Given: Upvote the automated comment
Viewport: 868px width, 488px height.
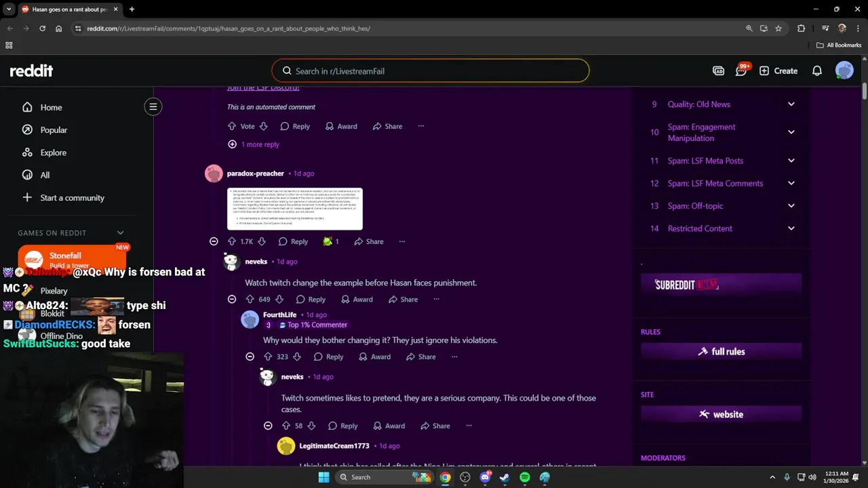Looking at the screenshot, I should click(232, 126).
